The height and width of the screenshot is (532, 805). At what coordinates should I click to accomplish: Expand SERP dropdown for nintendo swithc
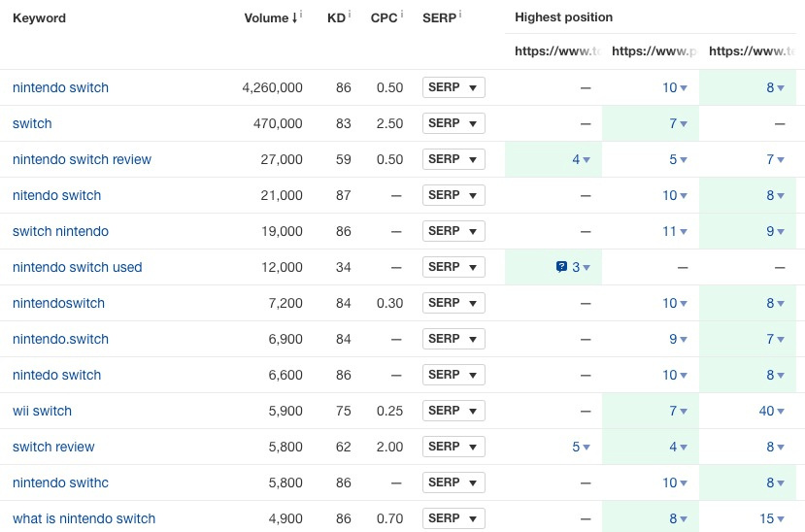[x=453, y=482]
